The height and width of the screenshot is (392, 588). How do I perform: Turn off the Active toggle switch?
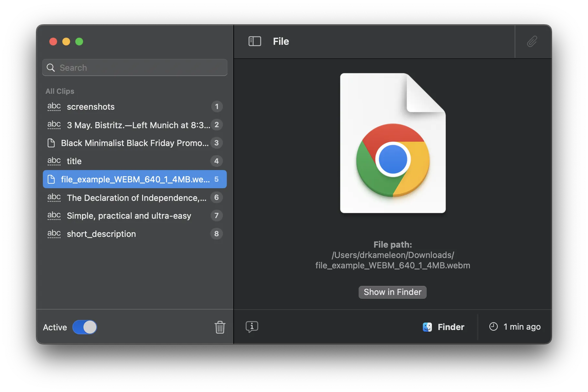(85, 327)
